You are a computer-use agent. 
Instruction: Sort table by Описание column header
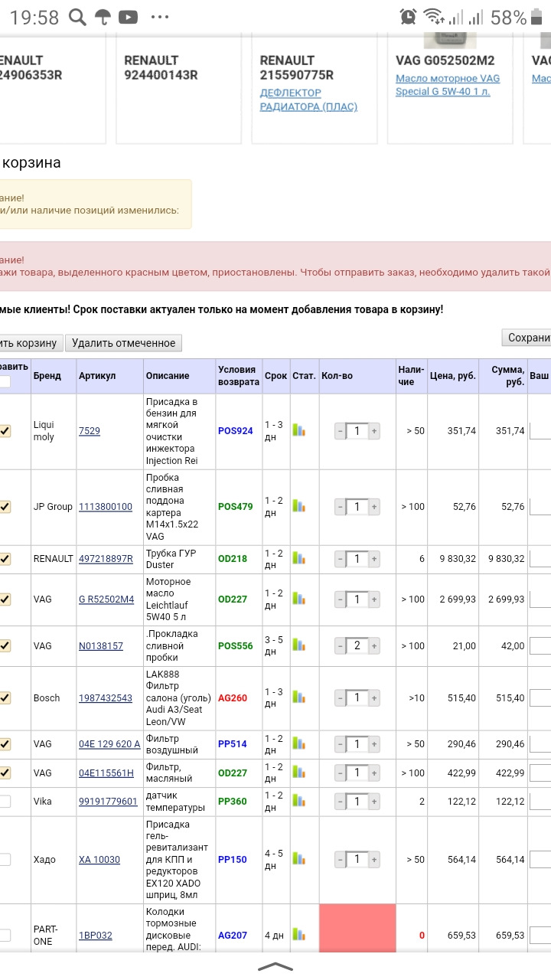pos(168,376)
